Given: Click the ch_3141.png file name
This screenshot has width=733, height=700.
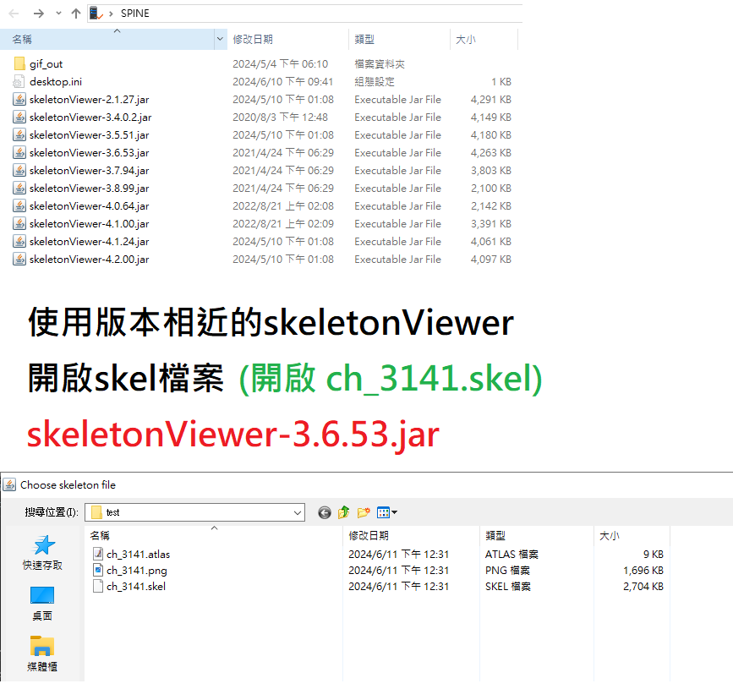Looking at the screenshot, I should coord(137,571).
